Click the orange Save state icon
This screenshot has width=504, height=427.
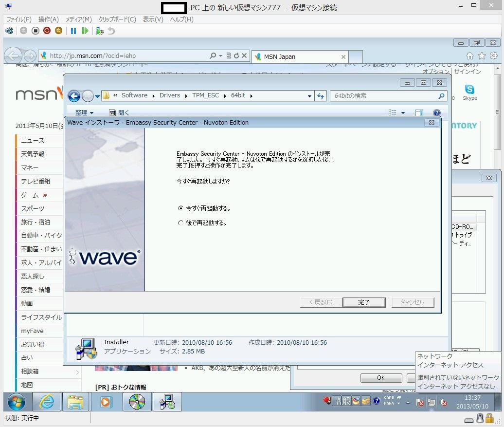58,31
